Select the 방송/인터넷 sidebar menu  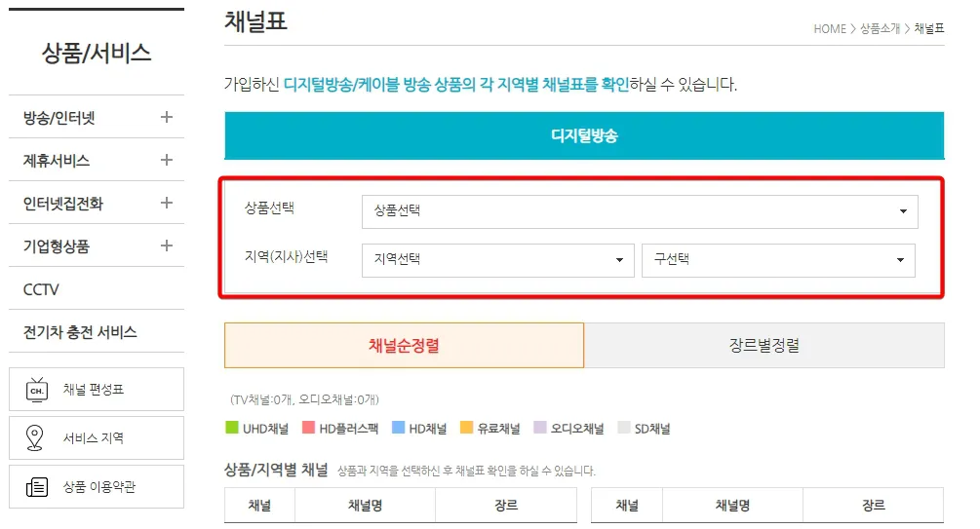[x=97, y=118]
